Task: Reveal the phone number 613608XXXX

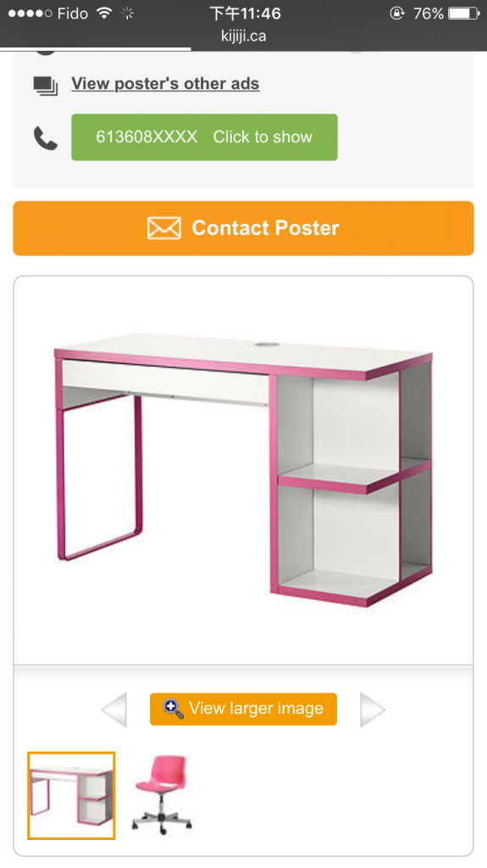Action: [x=204, y=137]
